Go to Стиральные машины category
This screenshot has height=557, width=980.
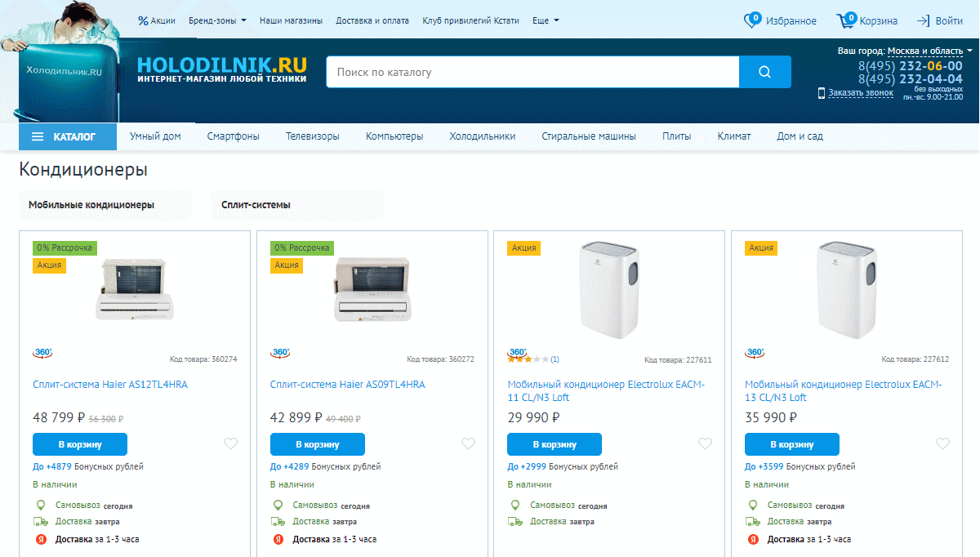click(589, 136)
